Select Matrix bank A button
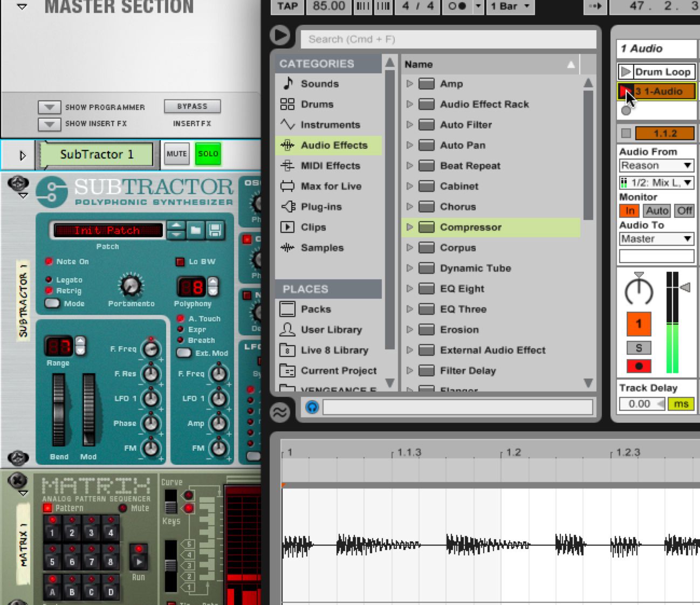 52,588
